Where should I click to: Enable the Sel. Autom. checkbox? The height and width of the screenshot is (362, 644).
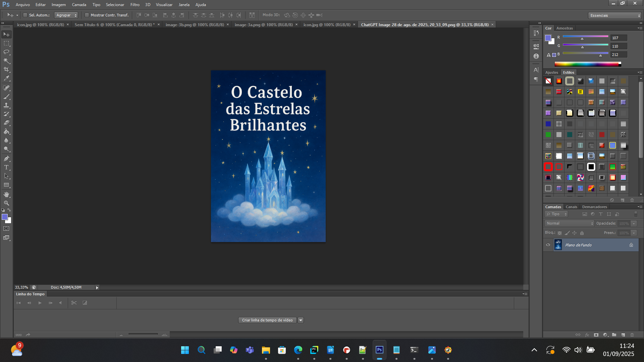25,15
